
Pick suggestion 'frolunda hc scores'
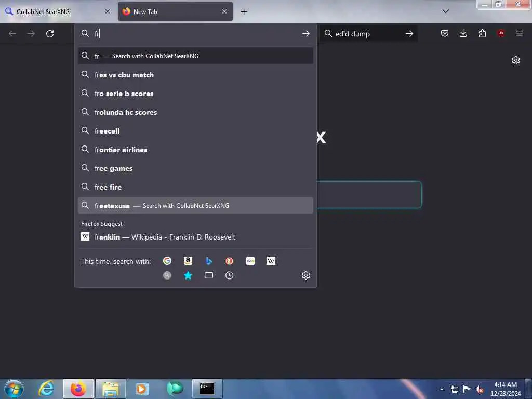point(195,112)
